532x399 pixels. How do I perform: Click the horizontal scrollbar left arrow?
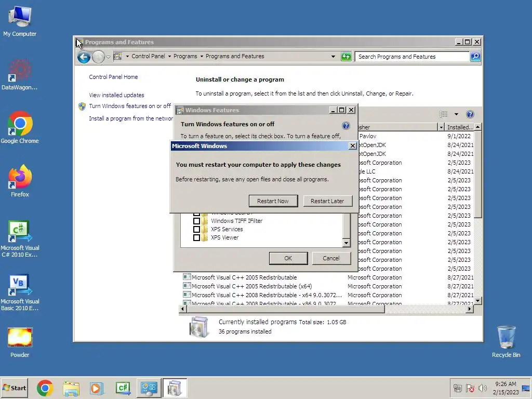point(182,309)
